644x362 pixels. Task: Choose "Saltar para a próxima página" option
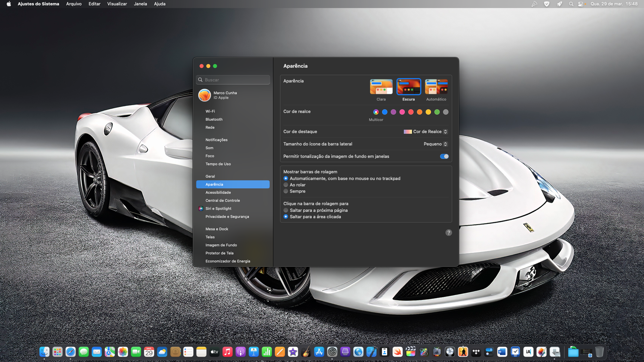pos(286,210)
